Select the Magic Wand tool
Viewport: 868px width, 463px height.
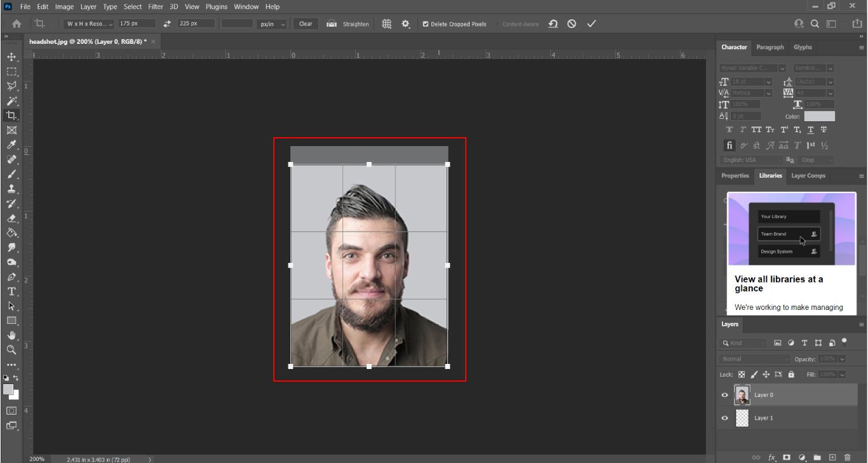11,100
